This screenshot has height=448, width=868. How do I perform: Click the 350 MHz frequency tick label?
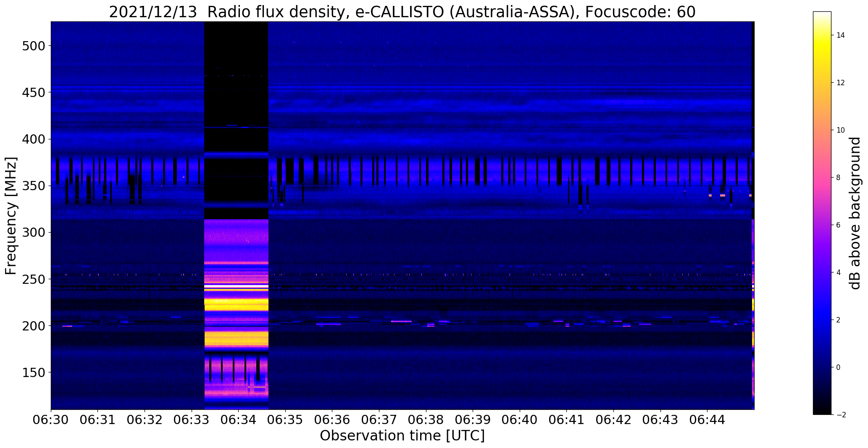33,186
